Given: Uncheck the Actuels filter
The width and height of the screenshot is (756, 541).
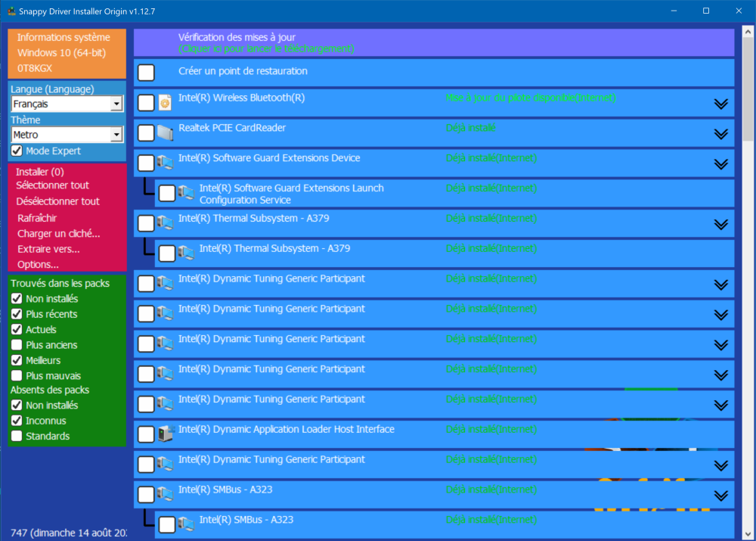Looking at the screenshot, I should tap(17, 329).
